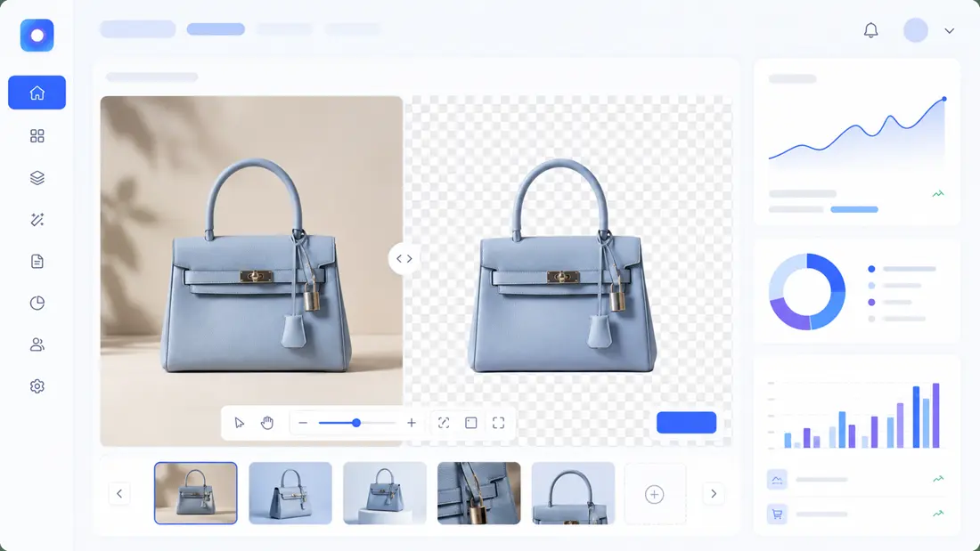Click the before/after comparison handle
The height and width of the screenshot is (551, 980).
click(404, 259)
